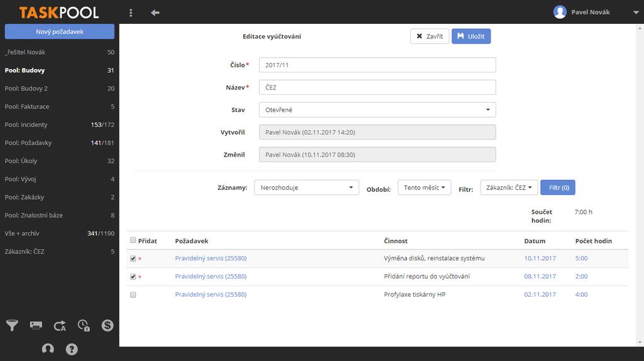This screenshot has height=361, width=644.
Task: Toggle the Přidat select-all checkbox
Action: (x=133, y=240)
